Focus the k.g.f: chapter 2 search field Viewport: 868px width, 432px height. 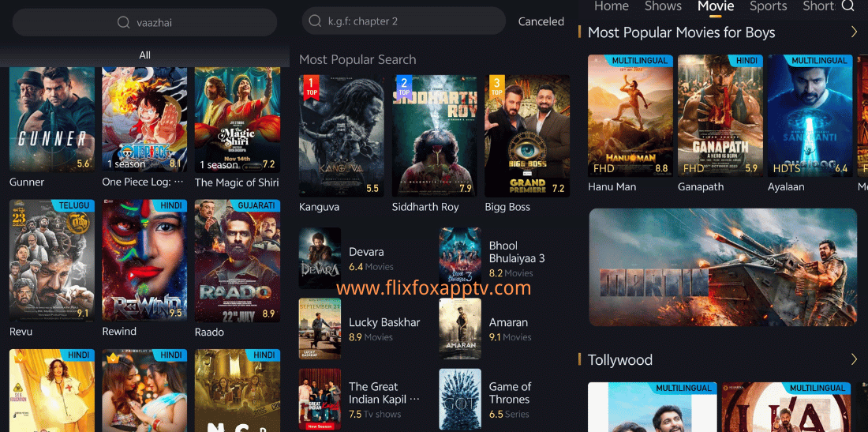403,21
